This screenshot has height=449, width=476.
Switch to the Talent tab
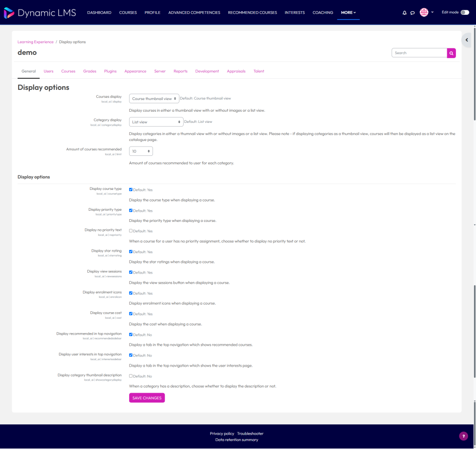259,71
